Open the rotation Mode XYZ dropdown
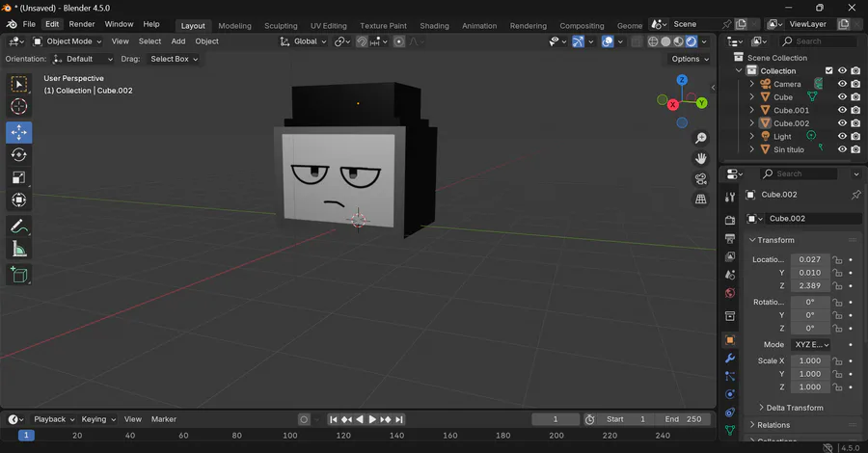The width and height of the screenshot is (868, 453). coord(811,345)
